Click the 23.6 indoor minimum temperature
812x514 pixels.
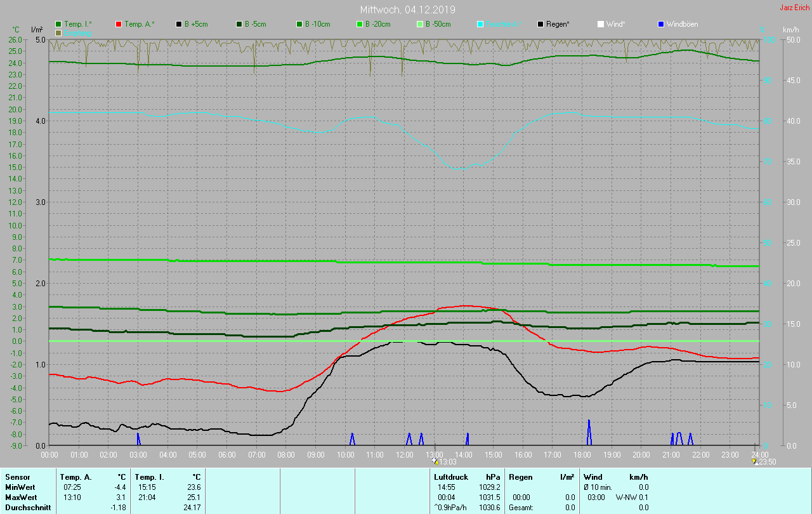(194, 487)
